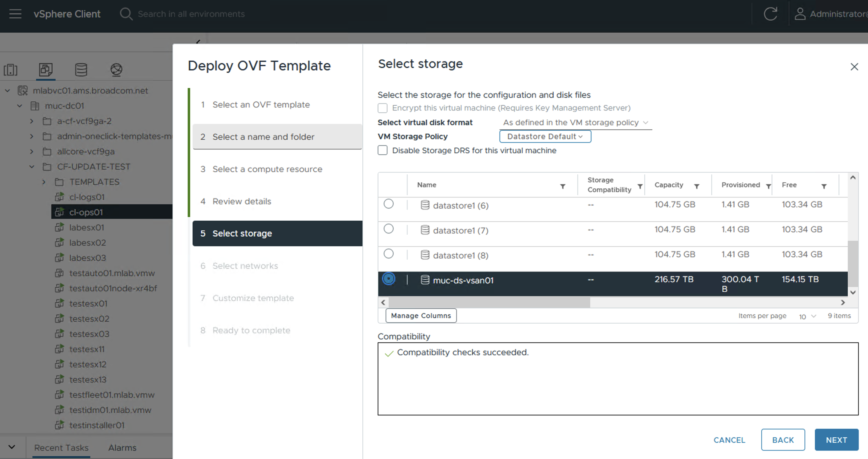The height and width of the screenshot is (459, 868).
Task: Click the NEXT button
Action: [836, 440]
